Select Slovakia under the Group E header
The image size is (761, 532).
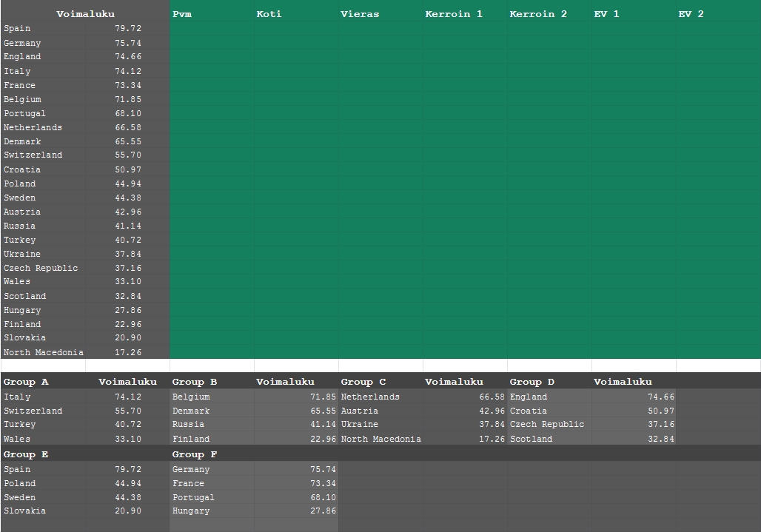43,511
